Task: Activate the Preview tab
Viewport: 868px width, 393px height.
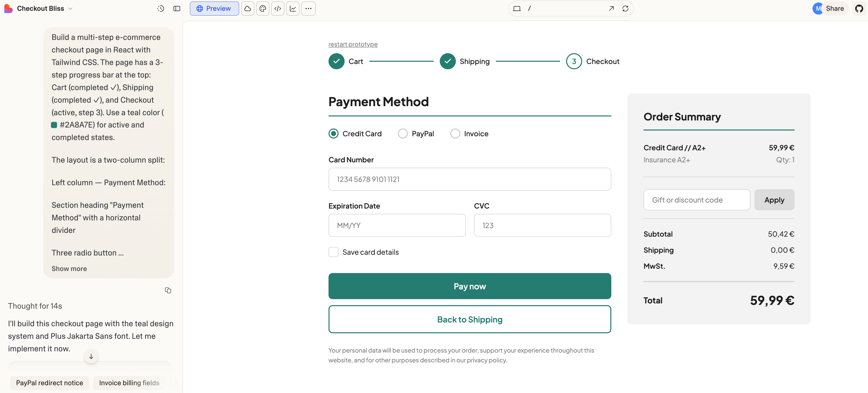Action: [214, 9]
